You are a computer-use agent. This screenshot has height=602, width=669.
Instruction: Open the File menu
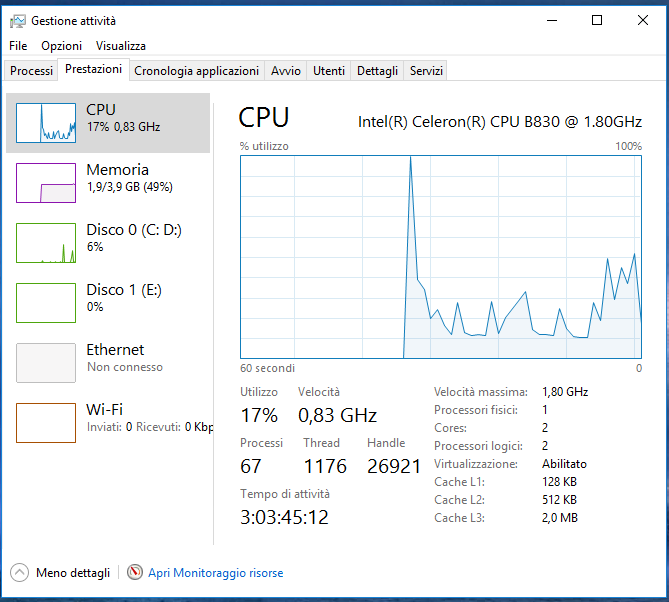pyautogui.click(x=18, y=46)
